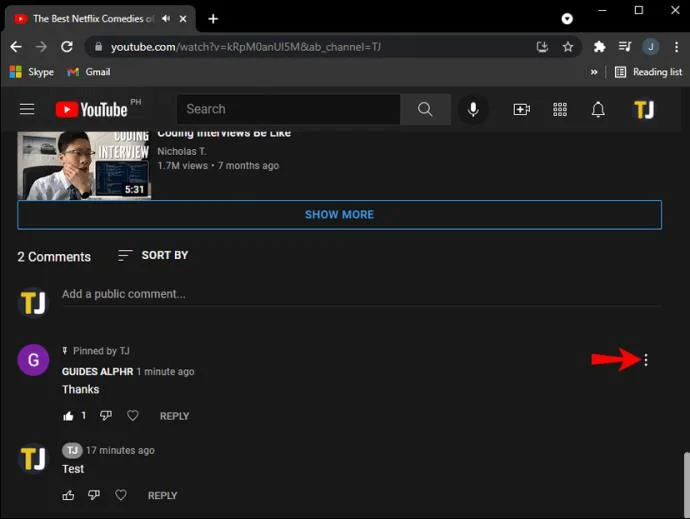Close The Best Netflix Comedies tab
The image size is (690, 519).
coord(183,19)
